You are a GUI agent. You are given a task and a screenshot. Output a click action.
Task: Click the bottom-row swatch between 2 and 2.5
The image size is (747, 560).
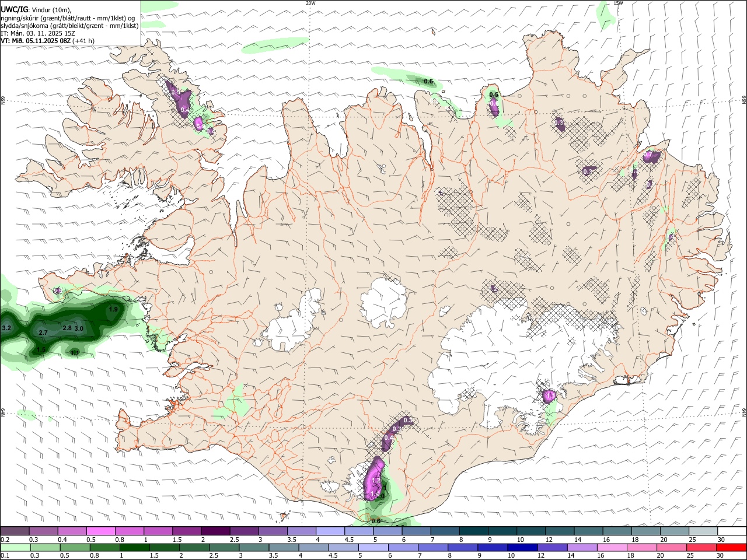[194, 547]
